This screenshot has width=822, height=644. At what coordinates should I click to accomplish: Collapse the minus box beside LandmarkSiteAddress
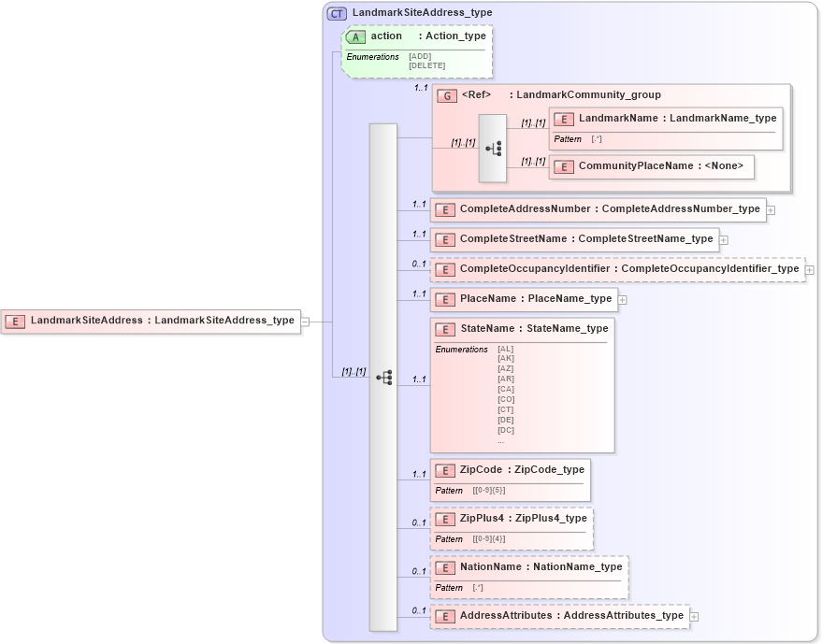304,322
